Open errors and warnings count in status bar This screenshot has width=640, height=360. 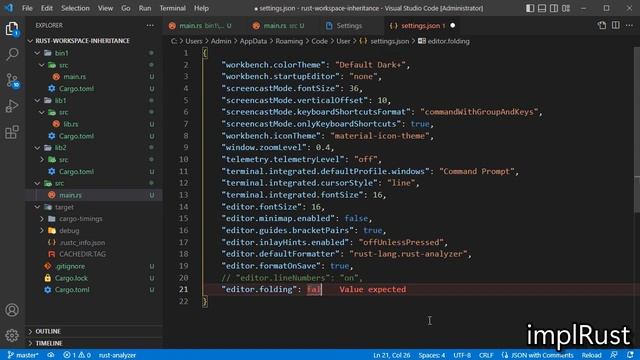pos(77,355)
